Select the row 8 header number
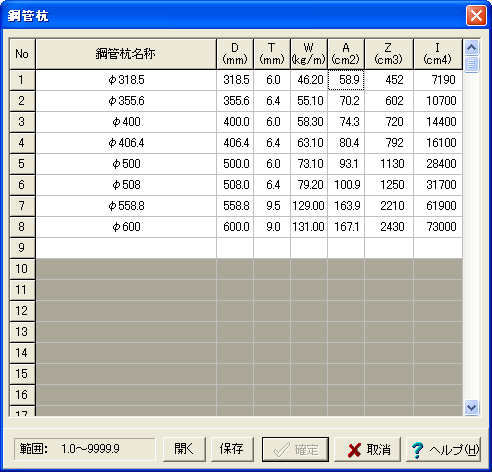The image size is (492, 472). pyautogui.click(x=22, y=227)
